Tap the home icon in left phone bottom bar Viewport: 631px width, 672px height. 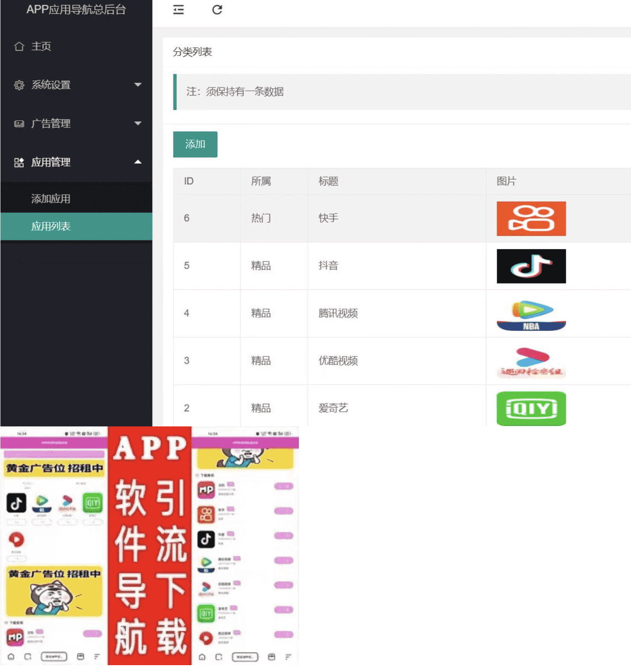[11, 657]
